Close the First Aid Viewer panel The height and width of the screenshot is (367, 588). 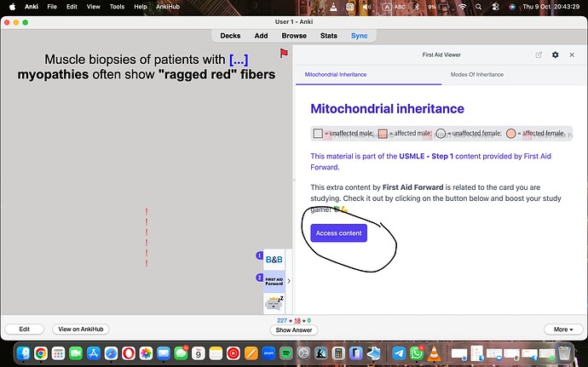[x=574, y=54]
